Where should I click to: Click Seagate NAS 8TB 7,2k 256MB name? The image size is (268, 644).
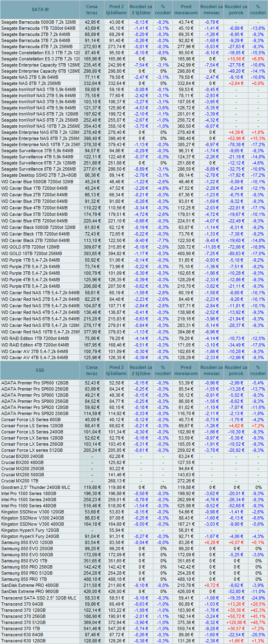[31, 83]
